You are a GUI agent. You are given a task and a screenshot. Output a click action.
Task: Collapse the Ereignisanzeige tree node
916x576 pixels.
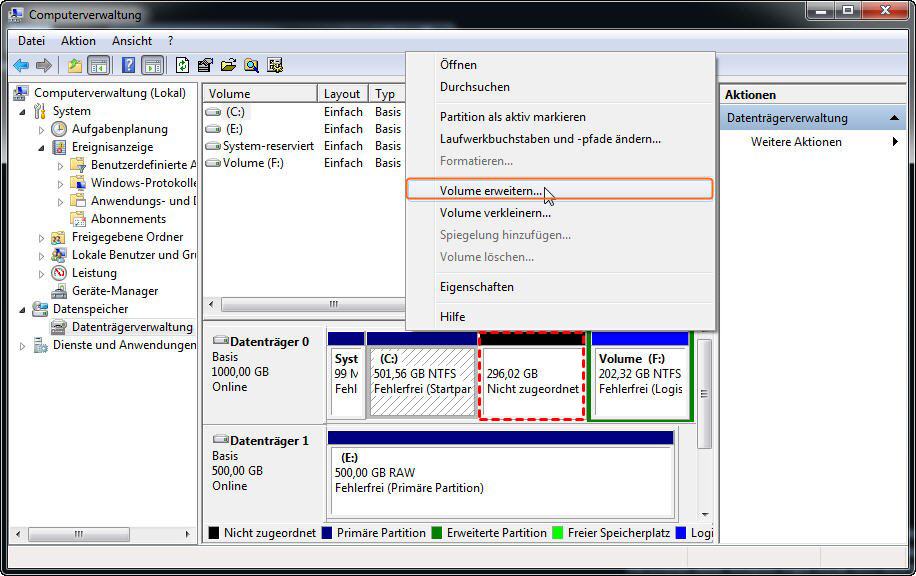click(x=42, y=147)
